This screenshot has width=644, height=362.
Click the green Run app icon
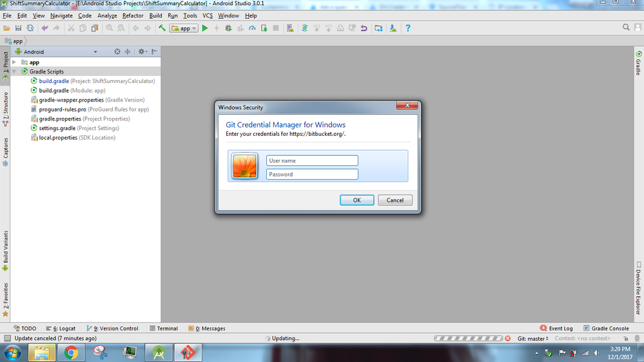205,28
